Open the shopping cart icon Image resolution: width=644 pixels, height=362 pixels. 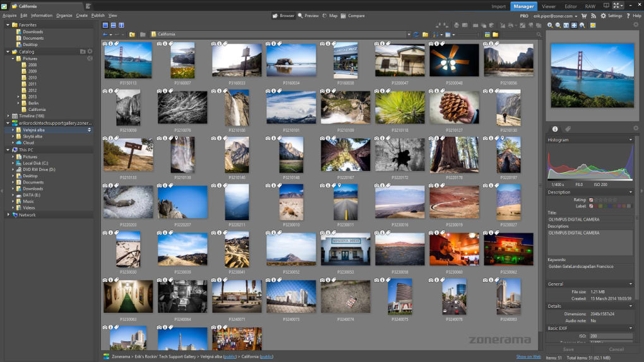click(584, 16)
